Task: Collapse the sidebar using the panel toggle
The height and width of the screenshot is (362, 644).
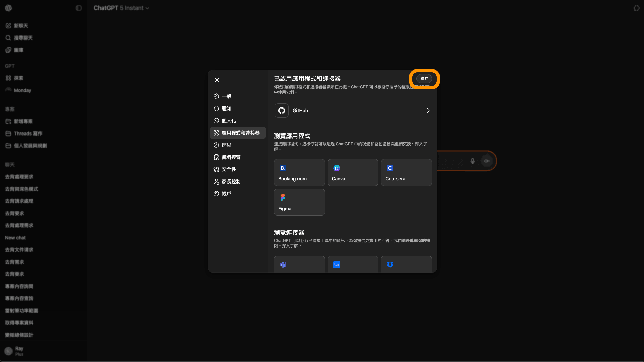Action: [79, 8]
